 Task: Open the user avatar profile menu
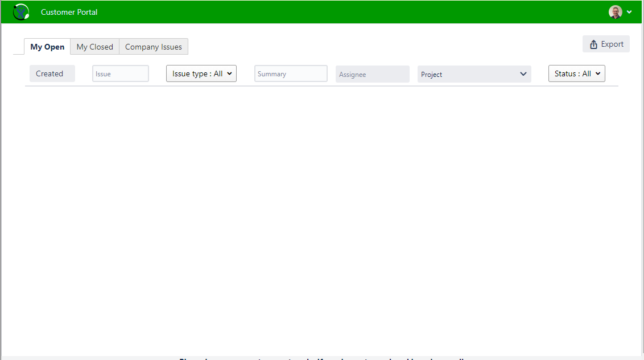[615, 12]
